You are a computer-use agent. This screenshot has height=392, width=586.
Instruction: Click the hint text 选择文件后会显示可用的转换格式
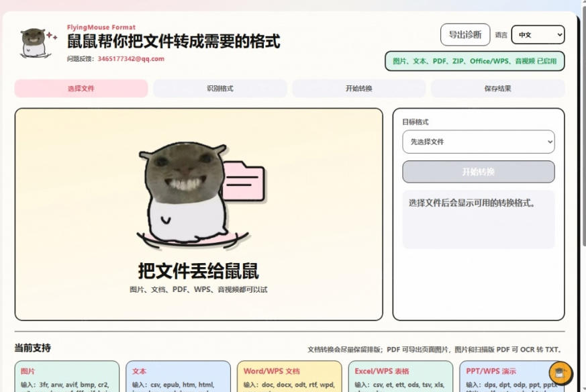click(x=472, y=203)
